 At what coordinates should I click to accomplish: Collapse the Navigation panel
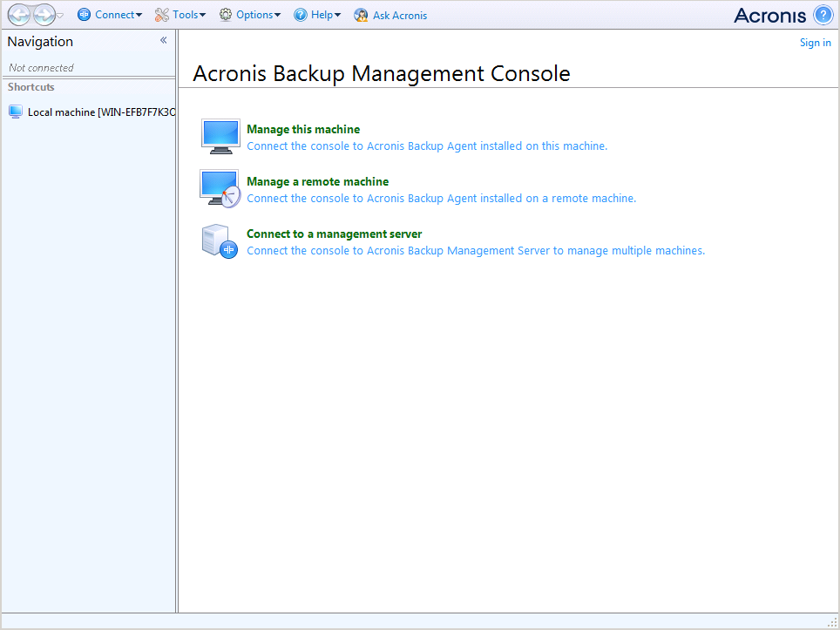[163, 40]
